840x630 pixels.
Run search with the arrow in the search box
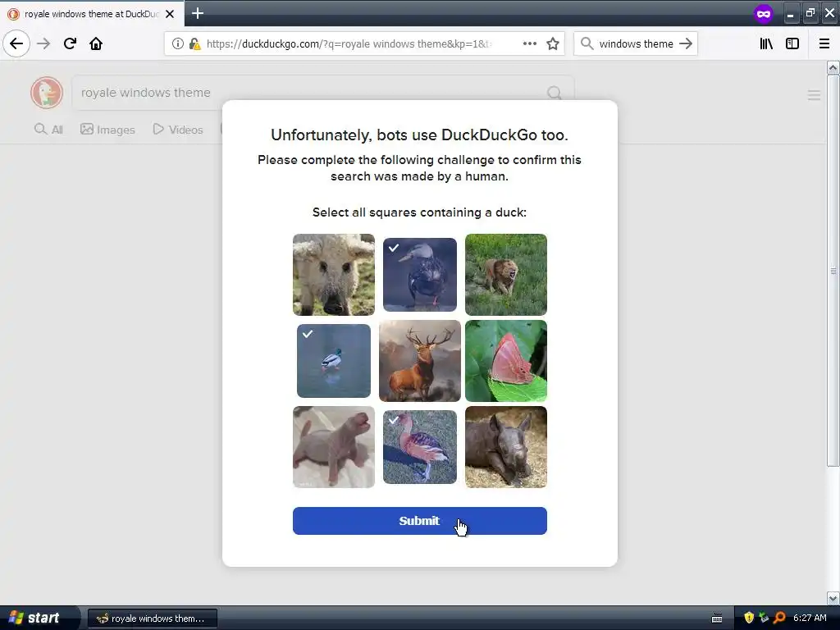[686, 43]
